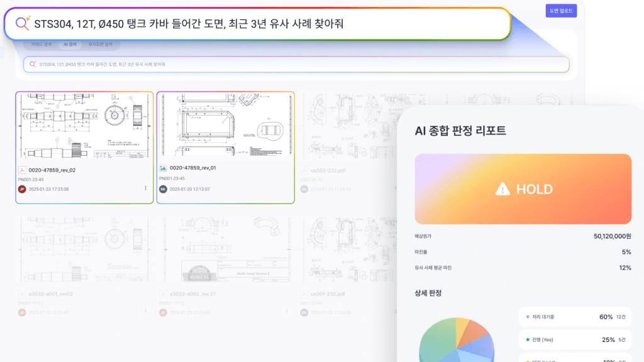Click the pie chart in 상세 판정

coord(457,339)
